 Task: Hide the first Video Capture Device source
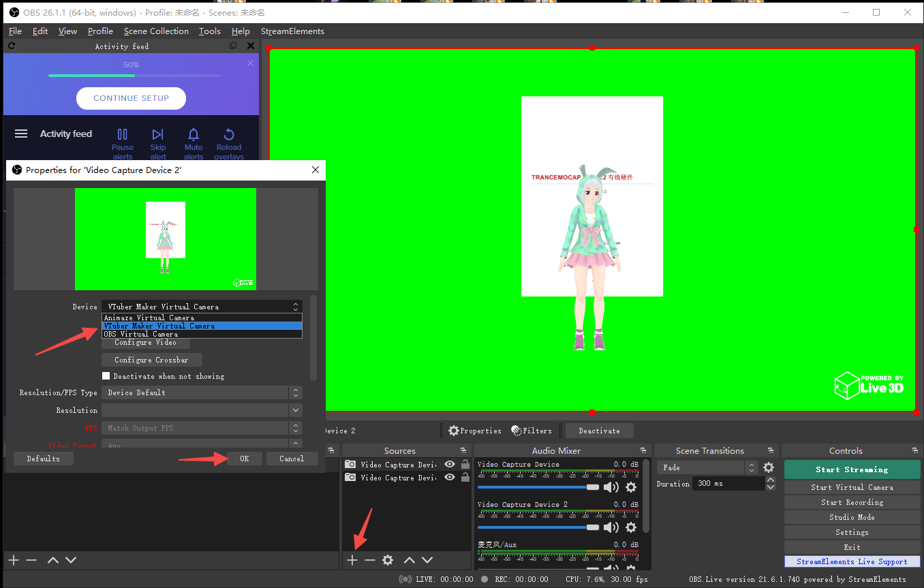[449, 465]
